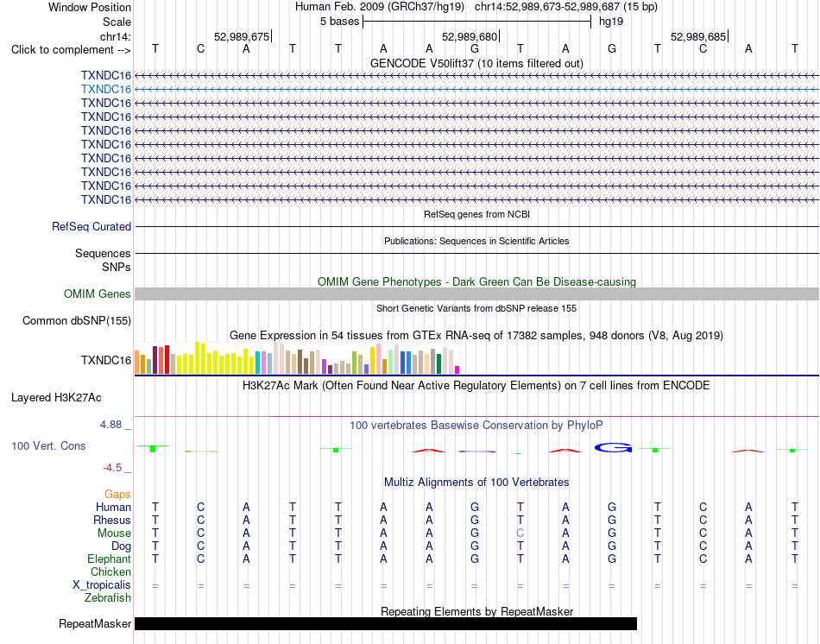Select the light-blue highlighted TXNDC16 transcript label
Image resolution: width=820 pixels, height=644 pixels.
106,90
